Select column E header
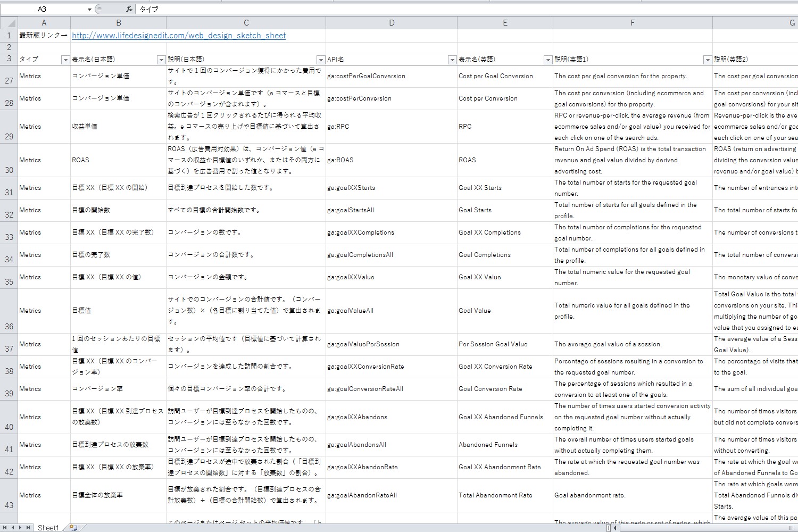The height and width of the screenshot is (532, 798). coord(505,23)
